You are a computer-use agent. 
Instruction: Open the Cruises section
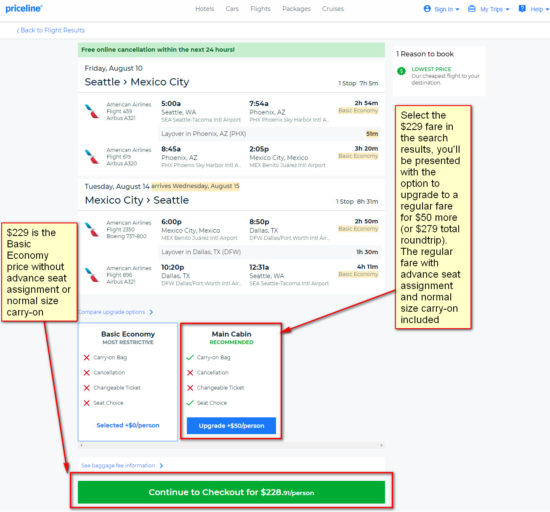coord(333,9)
